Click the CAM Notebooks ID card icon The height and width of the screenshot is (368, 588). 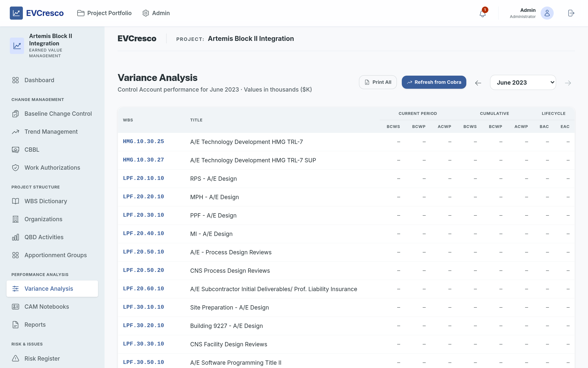click(x=16, y=307)
